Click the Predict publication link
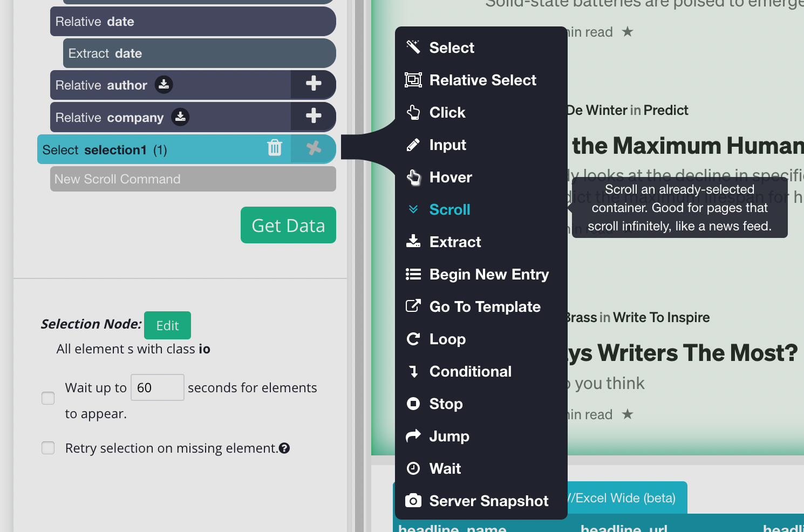Image resolution: width=804 pixels, height=532 pixels. pyautogui.click(x=666, y=110)
